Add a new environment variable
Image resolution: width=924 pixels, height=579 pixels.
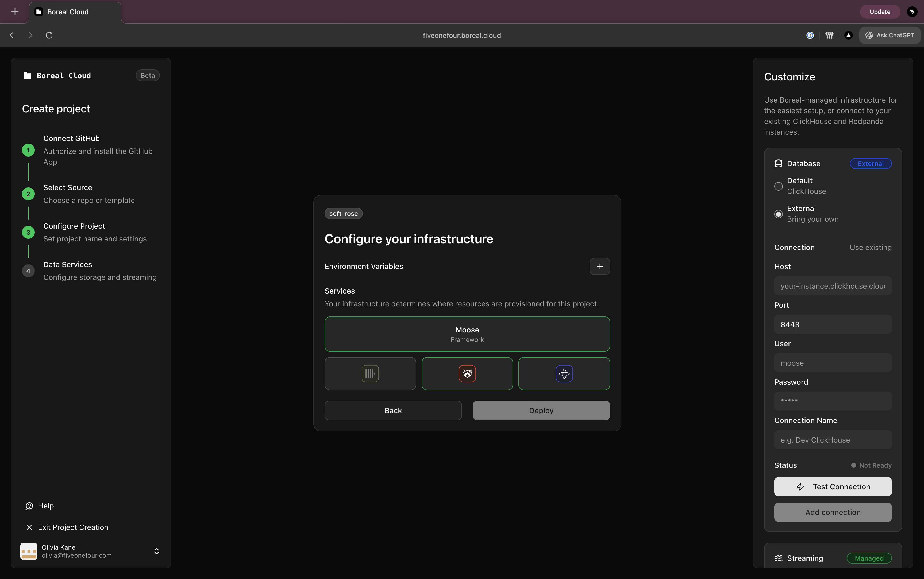(599, 266)
